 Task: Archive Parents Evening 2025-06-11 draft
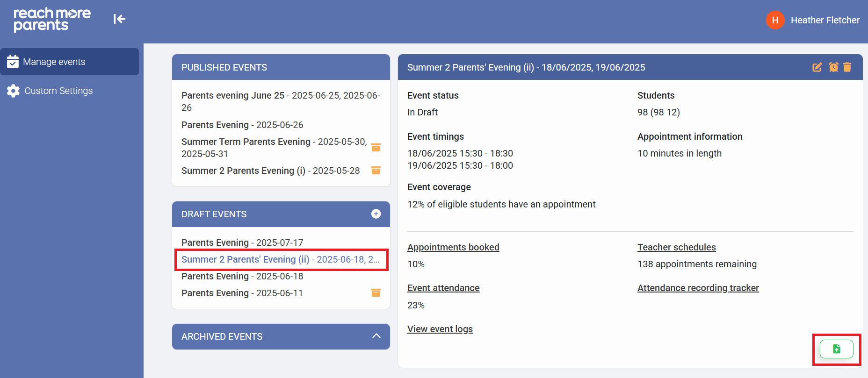pyautogui.click(x=376, y=293)
